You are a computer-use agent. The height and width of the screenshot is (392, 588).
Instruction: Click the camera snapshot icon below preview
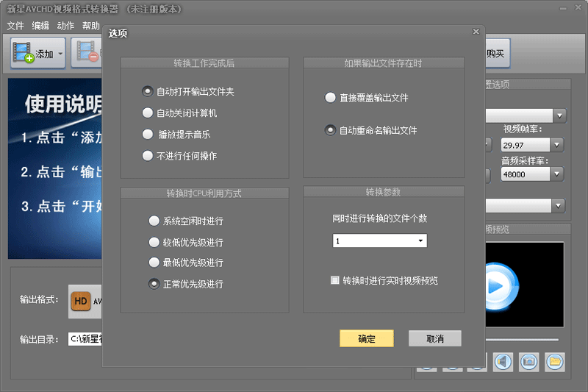point(528,362)
